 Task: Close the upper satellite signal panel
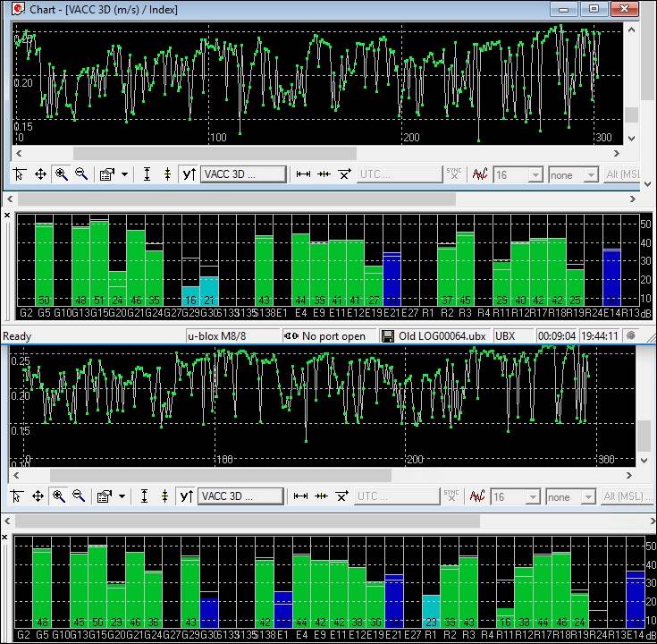pyautogui.click(x=8, y=216)
